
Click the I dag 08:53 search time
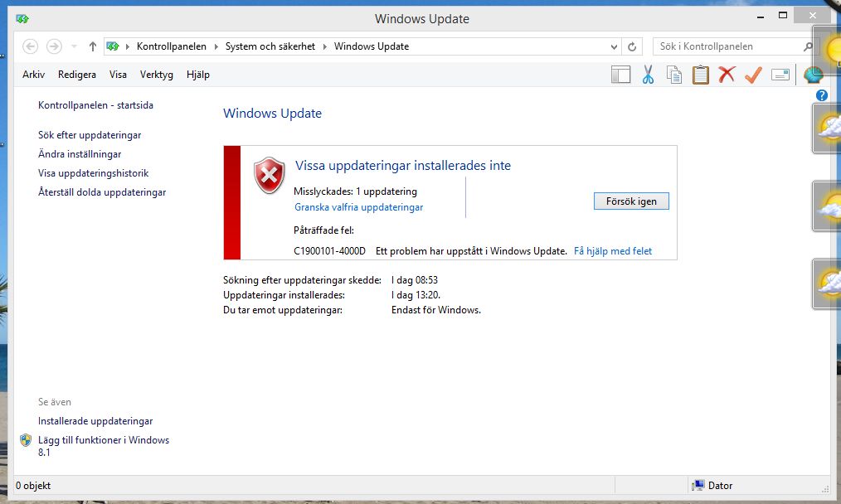[415, 280]
